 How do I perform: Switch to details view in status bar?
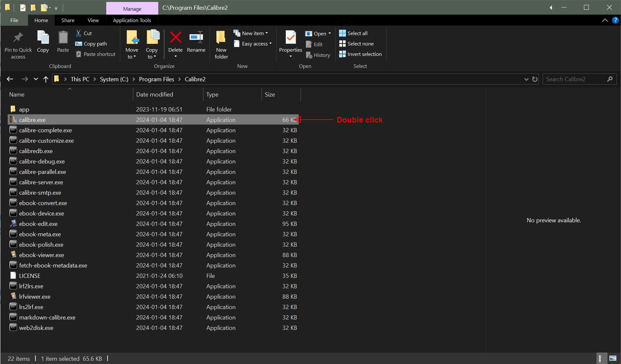coord(602,358)
